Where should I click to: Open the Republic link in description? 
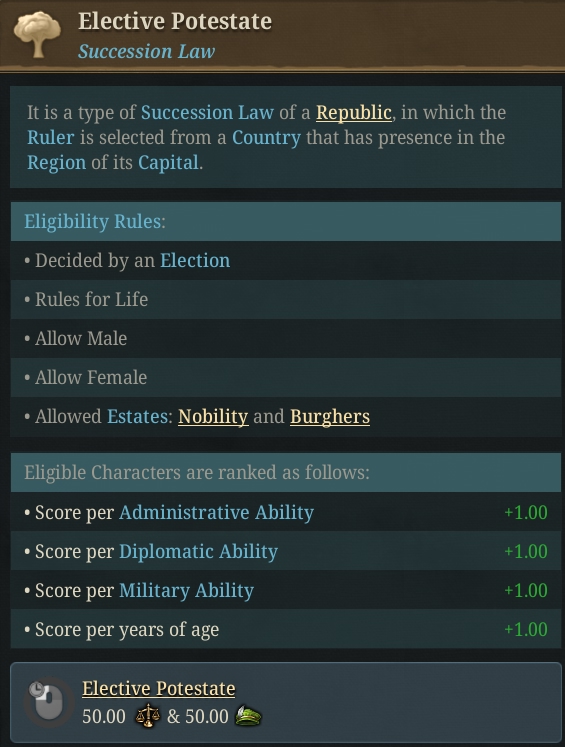click(x=354, y=113)
